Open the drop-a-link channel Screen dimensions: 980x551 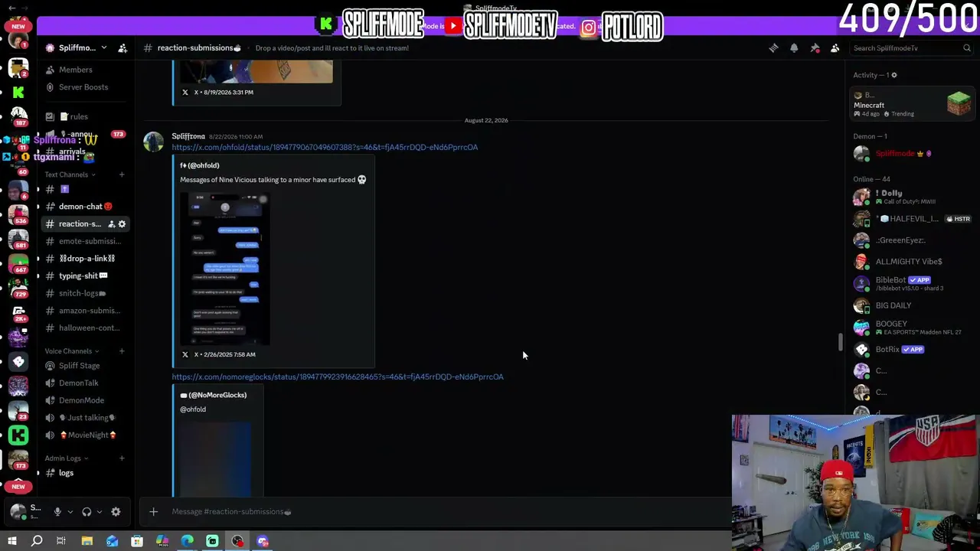(85, 259)
